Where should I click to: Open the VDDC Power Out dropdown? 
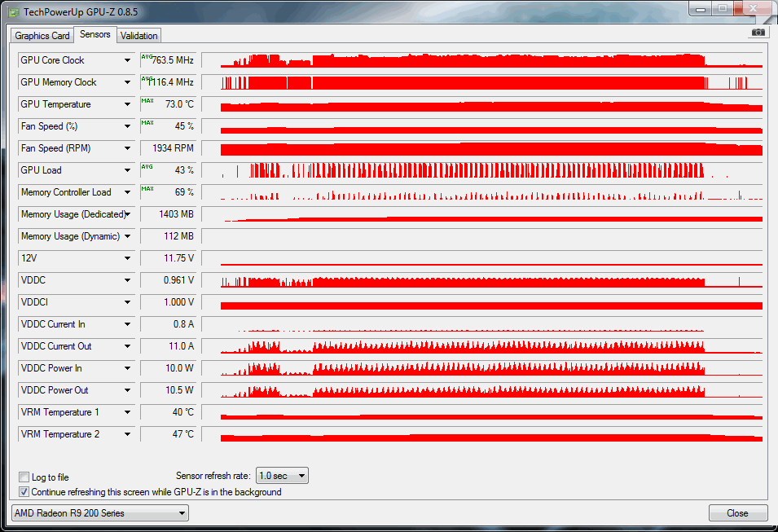pos(128,390)
